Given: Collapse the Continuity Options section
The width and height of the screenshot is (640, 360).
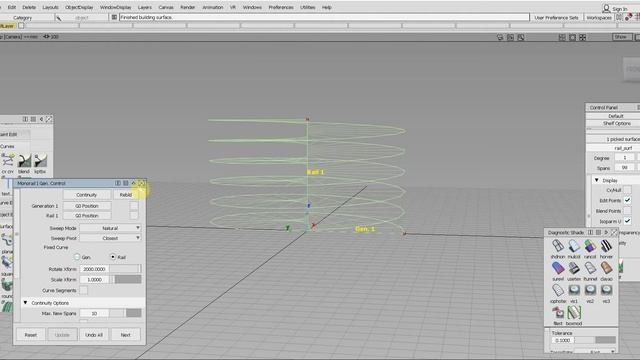Looking at the screenshot, I should (x=25, y=302).
